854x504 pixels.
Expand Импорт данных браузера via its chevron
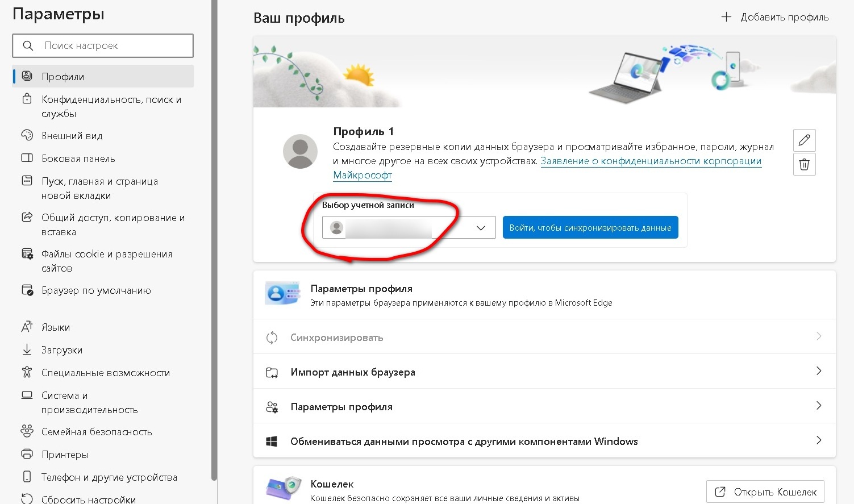818,371
